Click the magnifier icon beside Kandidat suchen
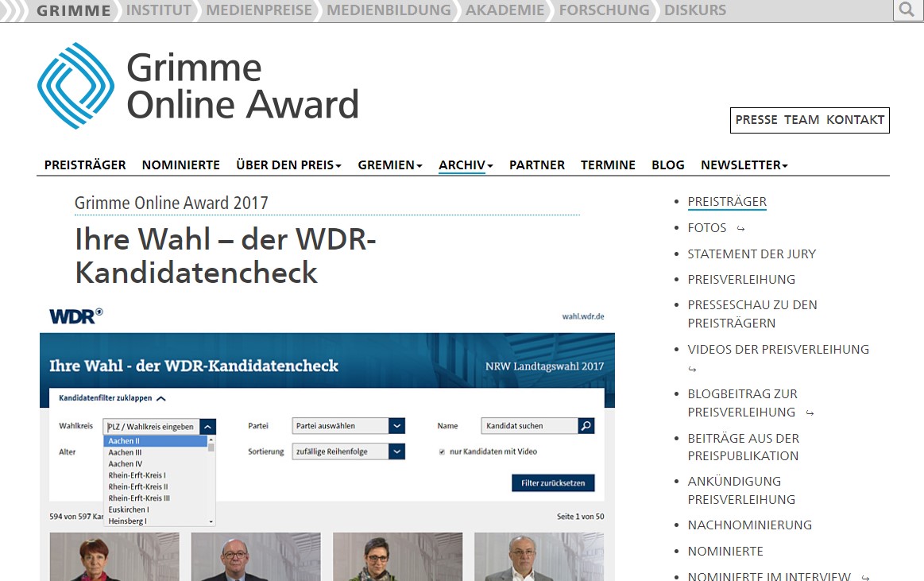Viewport: 924px width, 581px height. point(586,425)
